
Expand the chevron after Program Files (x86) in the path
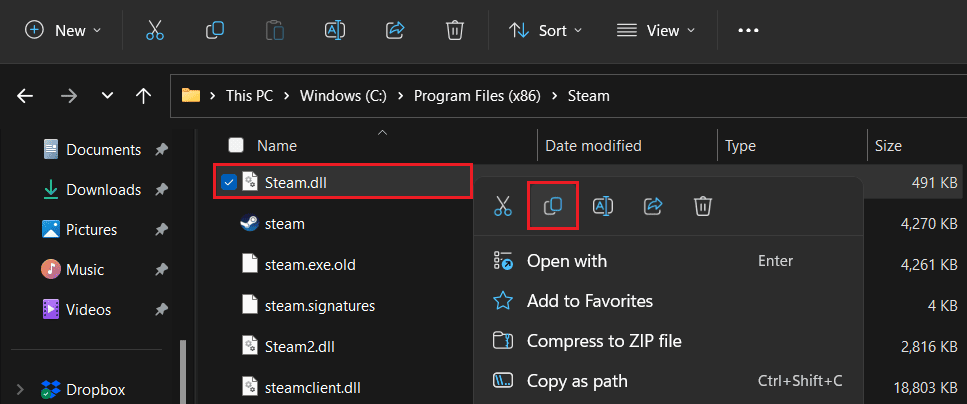(x=554, y=96)
